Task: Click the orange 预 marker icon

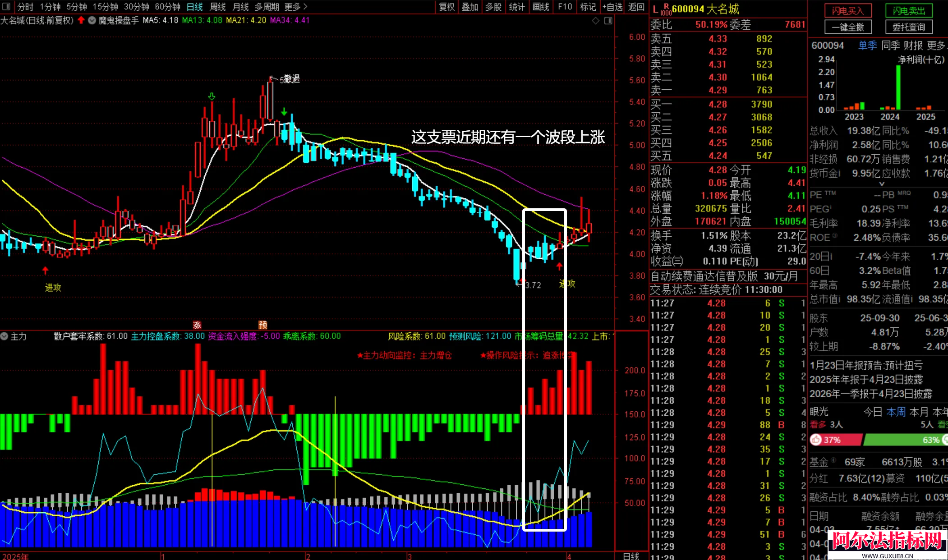Action: tap(263, 325)
